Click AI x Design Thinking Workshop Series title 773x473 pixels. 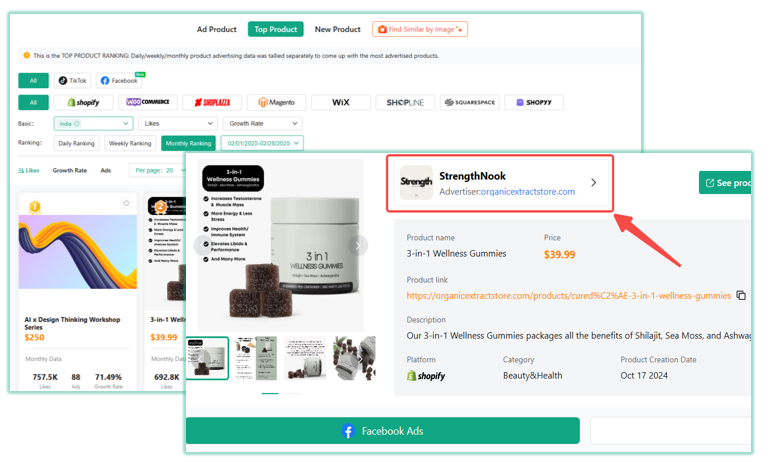click(72, 323)
